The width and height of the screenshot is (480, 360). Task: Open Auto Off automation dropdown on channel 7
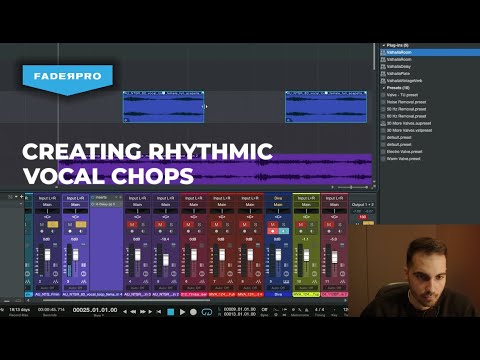(x=222, y=288)
